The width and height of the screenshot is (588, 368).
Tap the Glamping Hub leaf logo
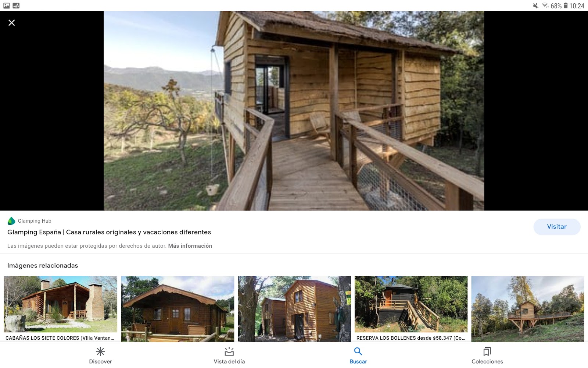coord(11,221)
